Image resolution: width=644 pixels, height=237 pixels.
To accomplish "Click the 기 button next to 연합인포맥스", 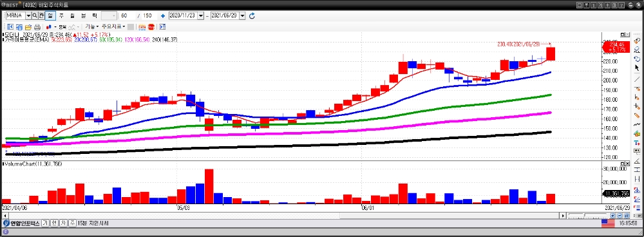I will [x=45, y=223].
